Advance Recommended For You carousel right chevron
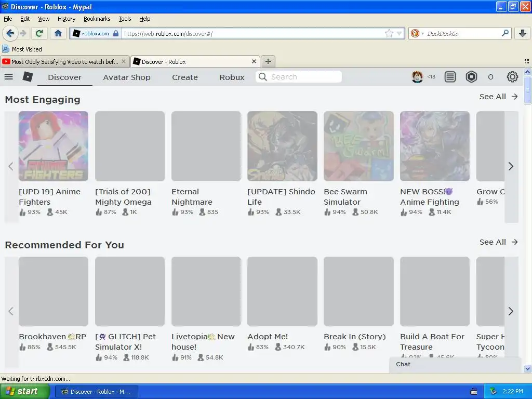532x399 pixels. pos(511,311)
